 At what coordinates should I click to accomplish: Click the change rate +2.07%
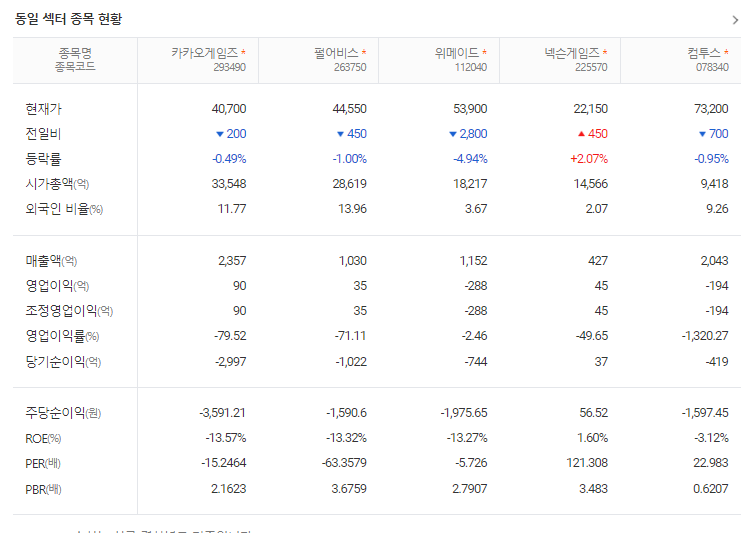tap(589, 159)
